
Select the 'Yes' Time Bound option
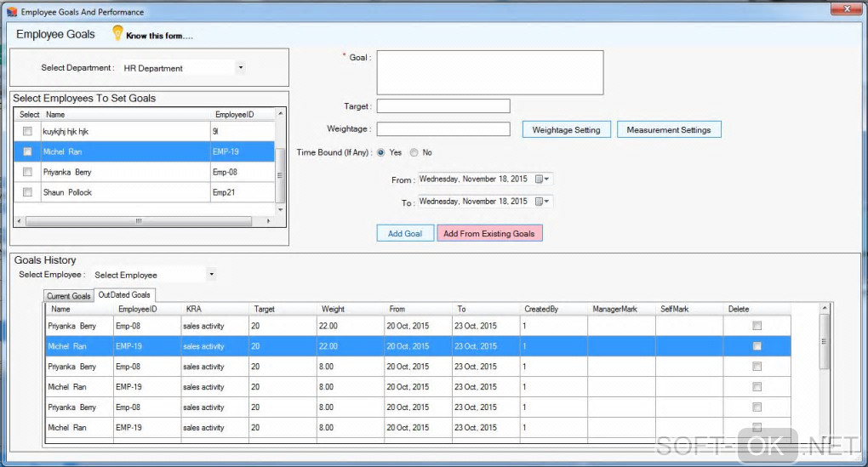pyautogui.click(x=380, y=153)
